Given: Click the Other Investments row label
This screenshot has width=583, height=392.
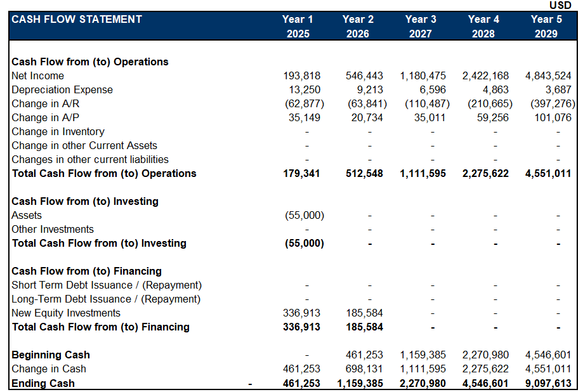Looking at the screenshot, I should pyautogui.click(x=53, y=230).
